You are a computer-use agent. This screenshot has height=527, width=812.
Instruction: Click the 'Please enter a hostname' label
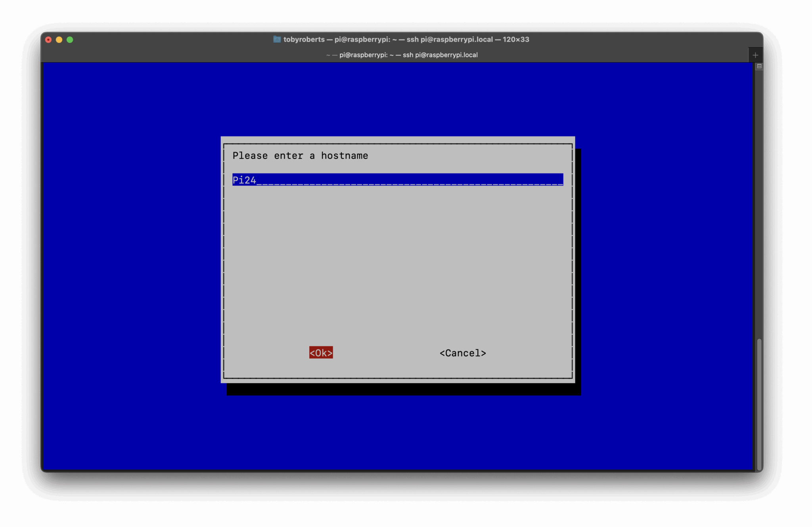[x=300, y=156]
